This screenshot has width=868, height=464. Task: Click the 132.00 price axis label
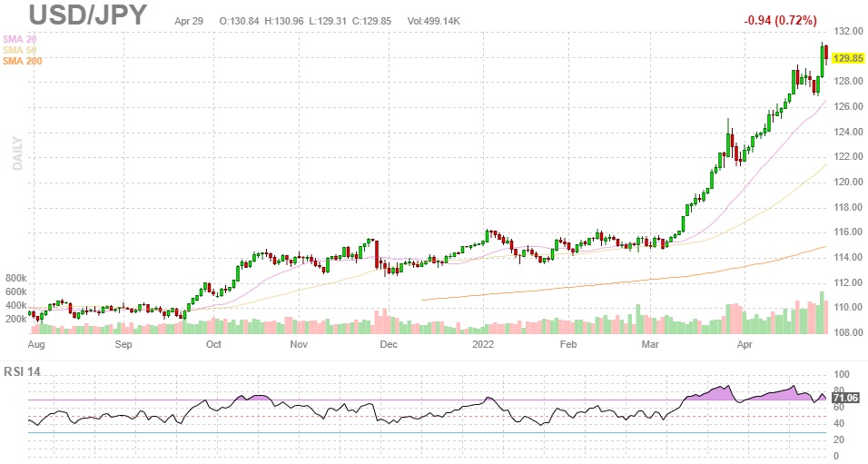click(x=850, y=31)
